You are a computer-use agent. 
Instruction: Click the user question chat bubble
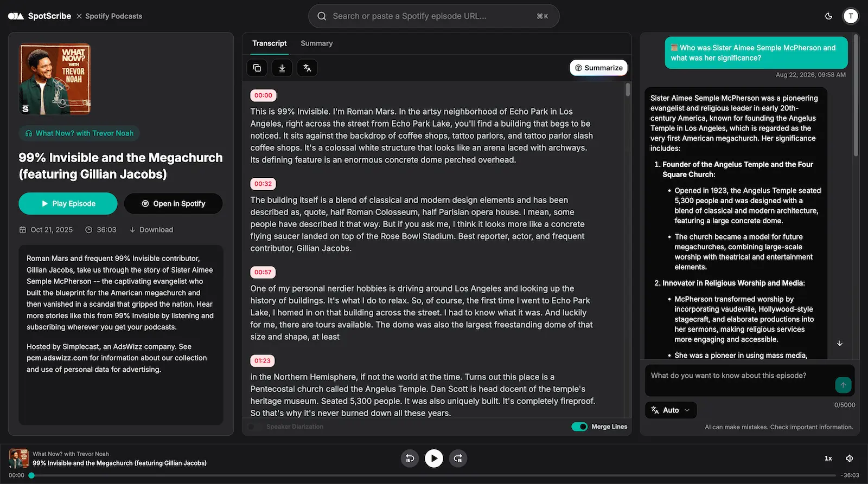pos(756,53)
